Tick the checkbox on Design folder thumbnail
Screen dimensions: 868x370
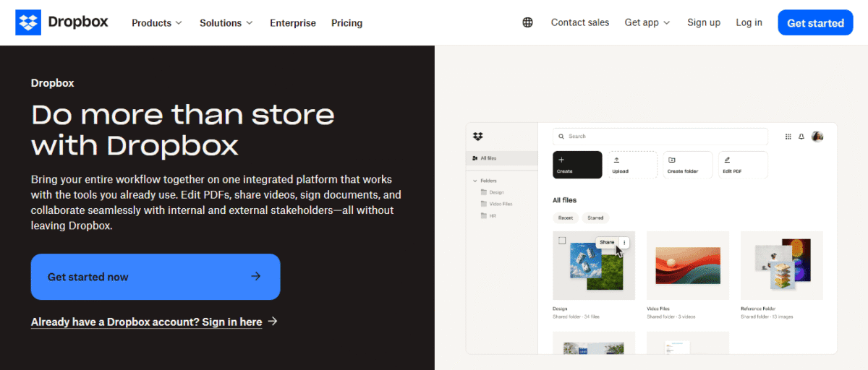(562, 241)
